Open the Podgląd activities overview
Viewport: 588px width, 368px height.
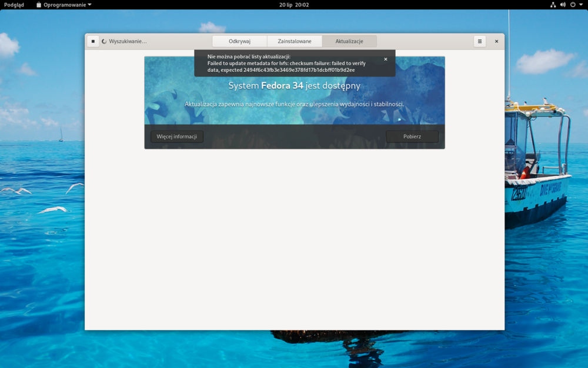pyautogui.click(x=14, y=5)
